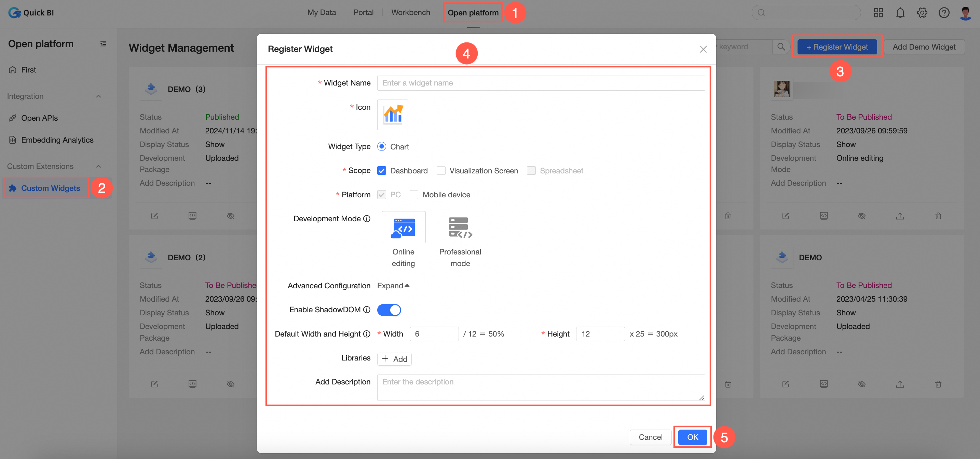
Task: Toggle visibility of bottom-right DEMO widget
Action: [x=862, y=384]
